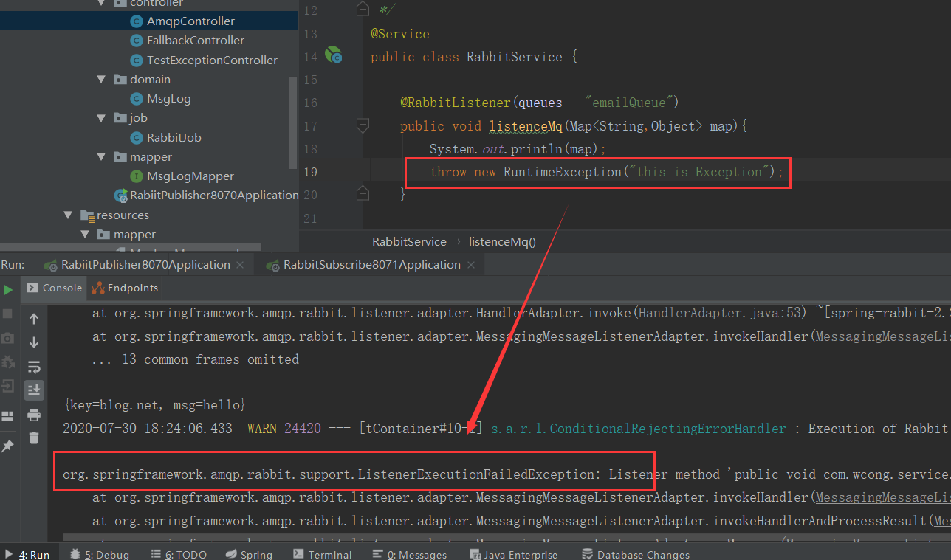Click the {key=blog.net, msg=hello} console line
The width and height of the screenshot is (951, 560).
pos(154,405)
